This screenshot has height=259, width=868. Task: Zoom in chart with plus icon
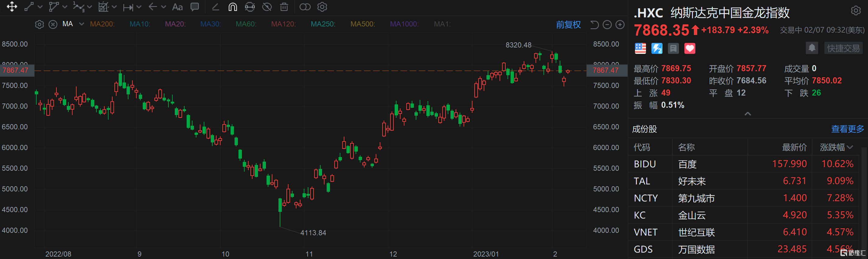click(x=620, y=25)
